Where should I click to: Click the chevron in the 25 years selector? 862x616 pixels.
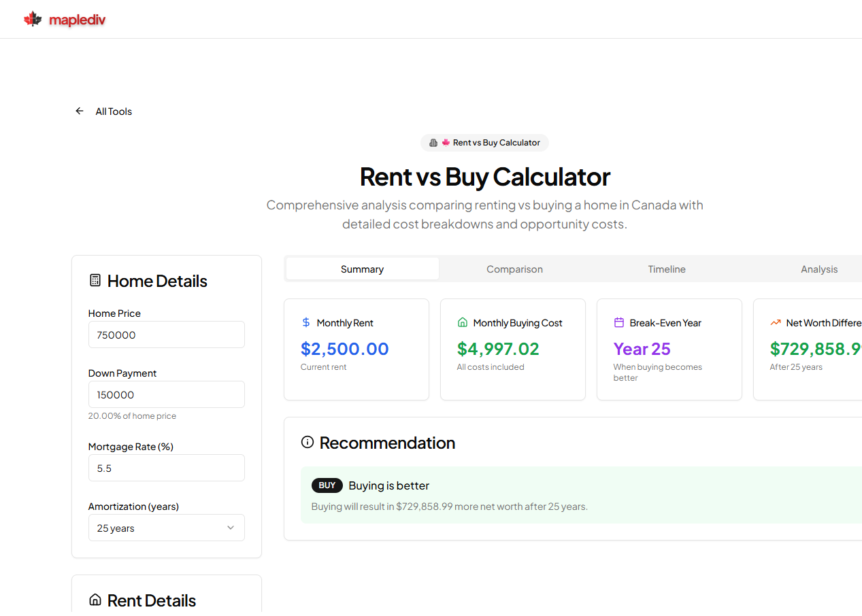tap(231, 528)
